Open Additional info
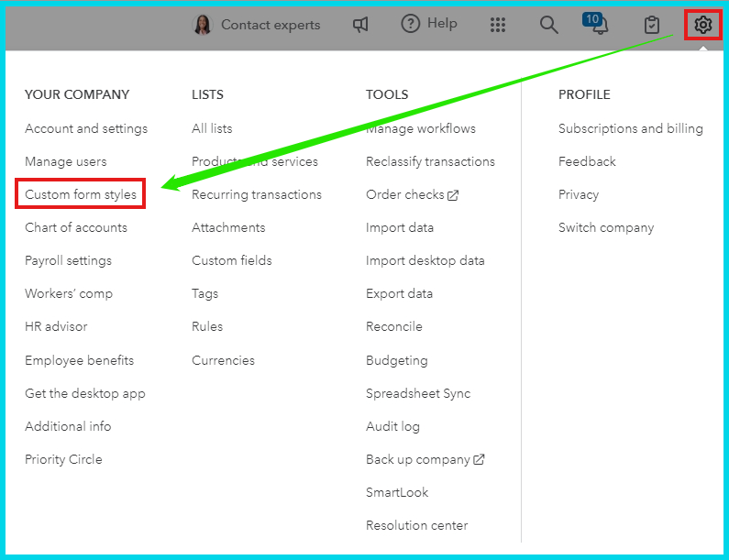Viewport: 729px width, 560px height. pos(68,426)
